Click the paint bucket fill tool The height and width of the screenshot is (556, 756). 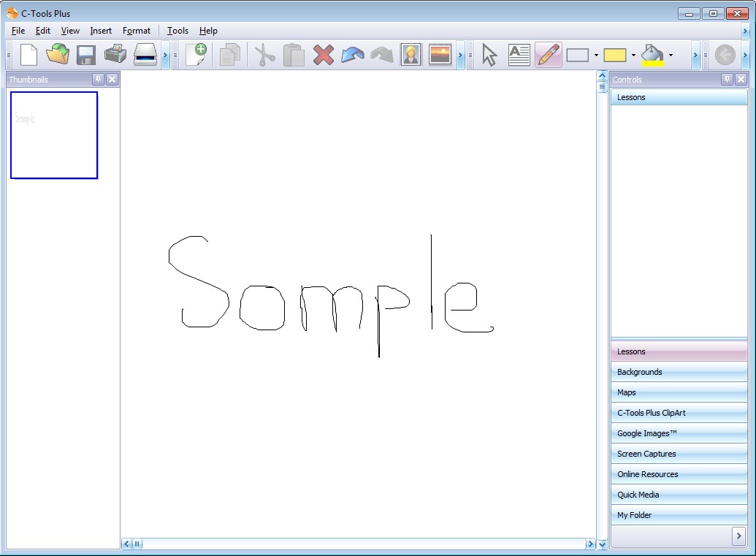[652, 55]
